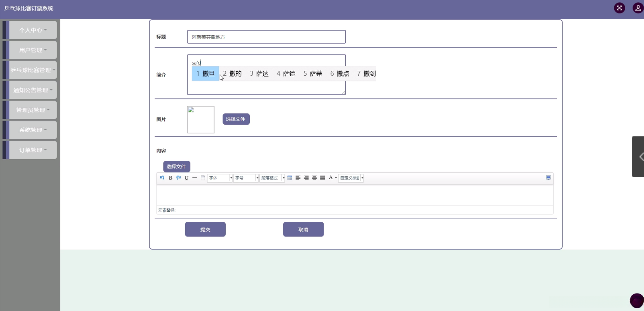Click inside the rich text editor body
The width and height of the screenshot is (644, 311).
pyautogui.click(x=355, y=195)
